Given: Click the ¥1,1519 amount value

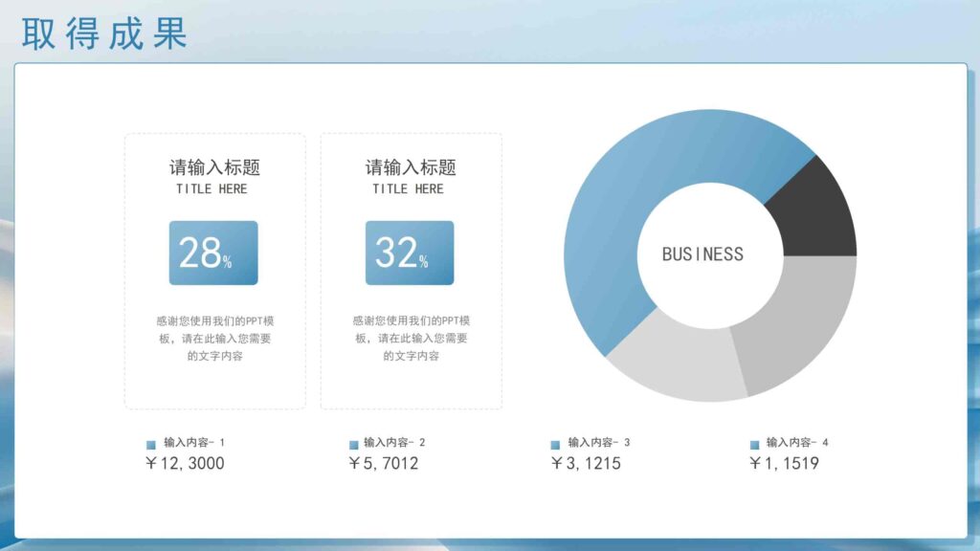Looking at the screenshot, I should coord(784,464).
